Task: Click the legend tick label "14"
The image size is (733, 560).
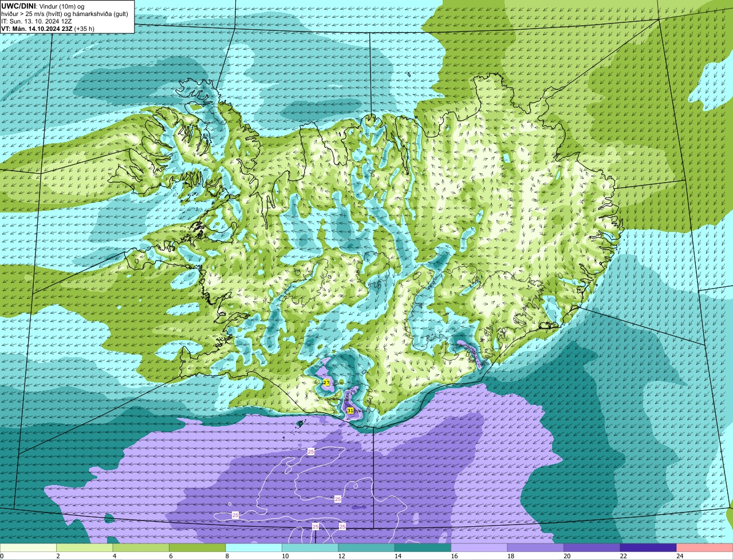Action: pyautogui.click(x=397, y=556)
